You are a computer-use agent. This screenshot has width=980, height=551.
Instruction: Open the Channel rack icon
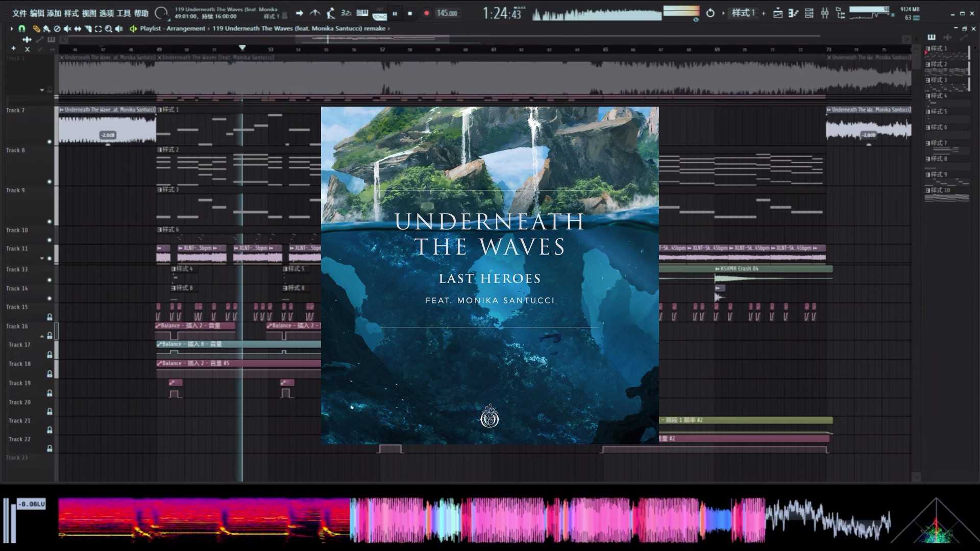(809, 13)
